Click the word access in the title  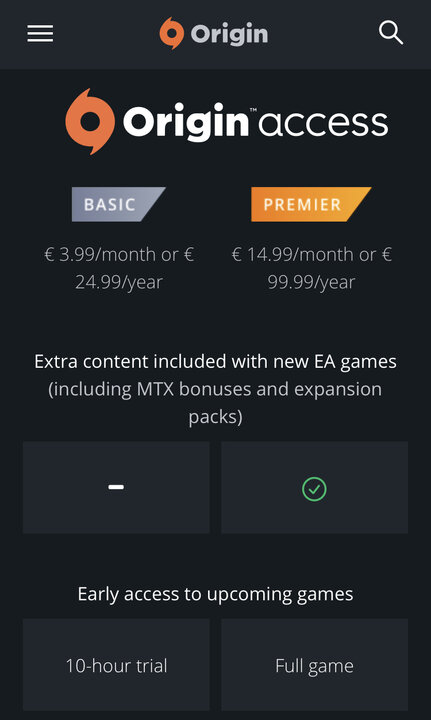tap(323, 123)
